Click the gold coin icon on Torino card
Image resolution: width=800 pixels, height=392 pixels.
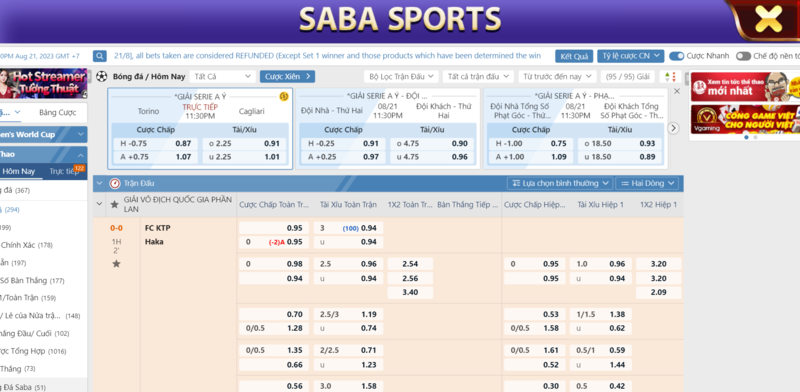coord(284,96)
